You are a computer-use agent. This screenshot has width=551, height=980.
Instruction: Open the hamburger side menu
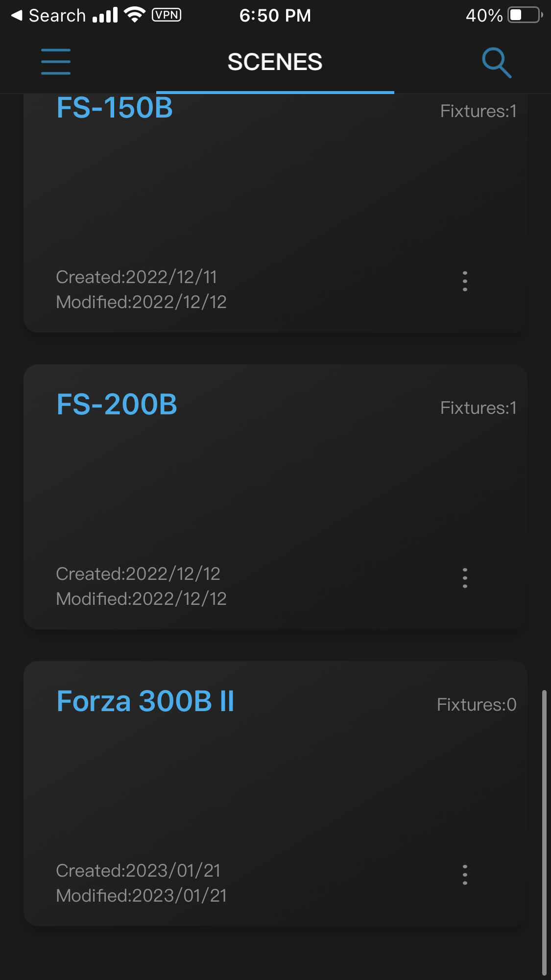(56, 62)
